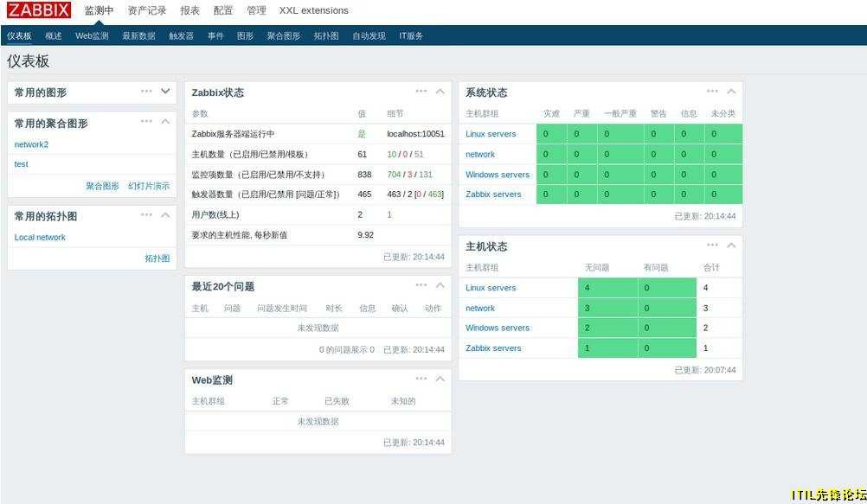Image resolution: width=867 pixels, height=504 pixels.
Task: Go to the 拓扑图 submenu tab
Action: pyautogui.click(x=326, y=36)
